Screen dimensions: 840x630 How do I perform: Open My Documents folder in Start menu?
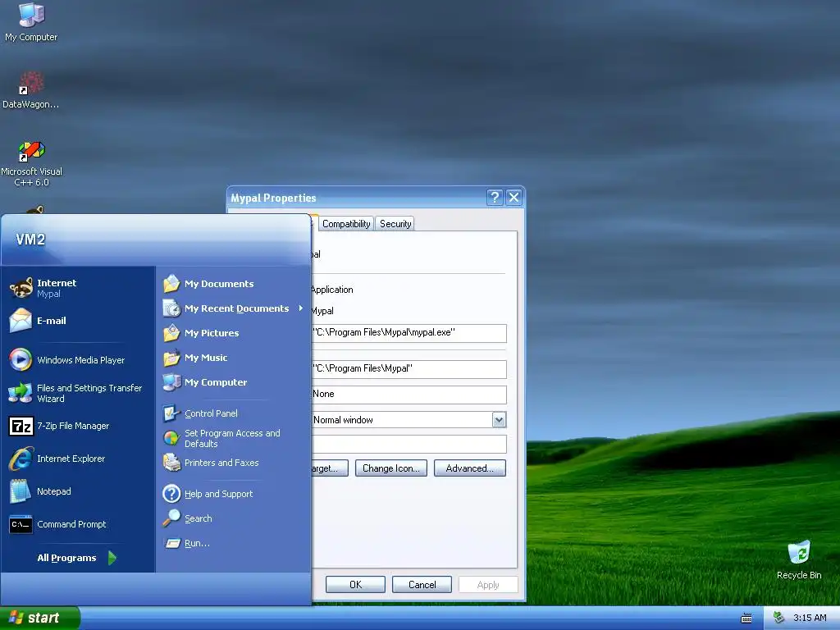pos(209,283)
